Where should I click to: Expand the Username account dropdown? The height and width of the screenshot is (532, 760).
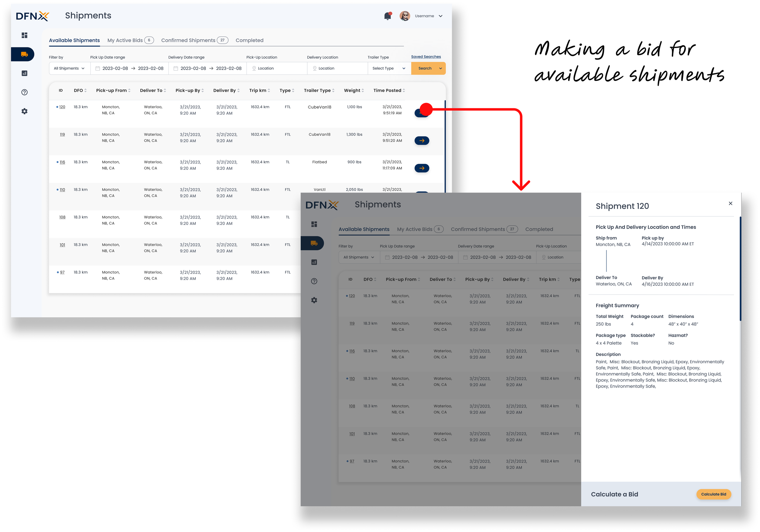tap(440, 16)
